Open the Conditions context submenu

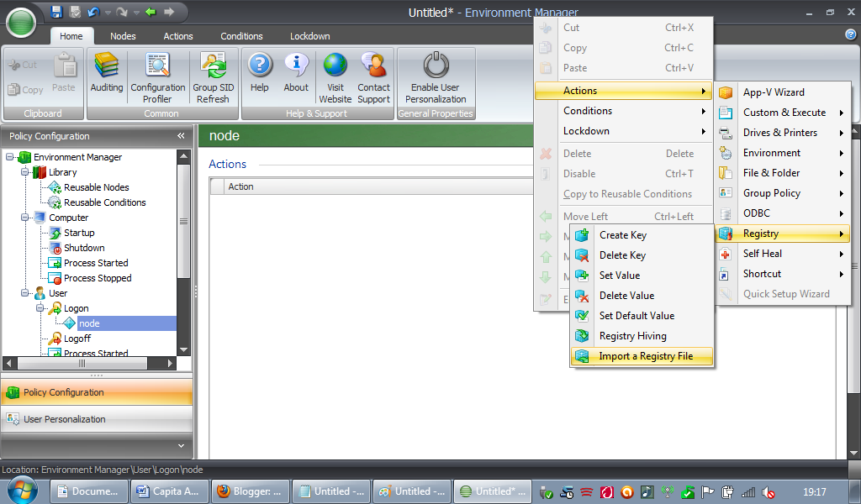point(623,111)
